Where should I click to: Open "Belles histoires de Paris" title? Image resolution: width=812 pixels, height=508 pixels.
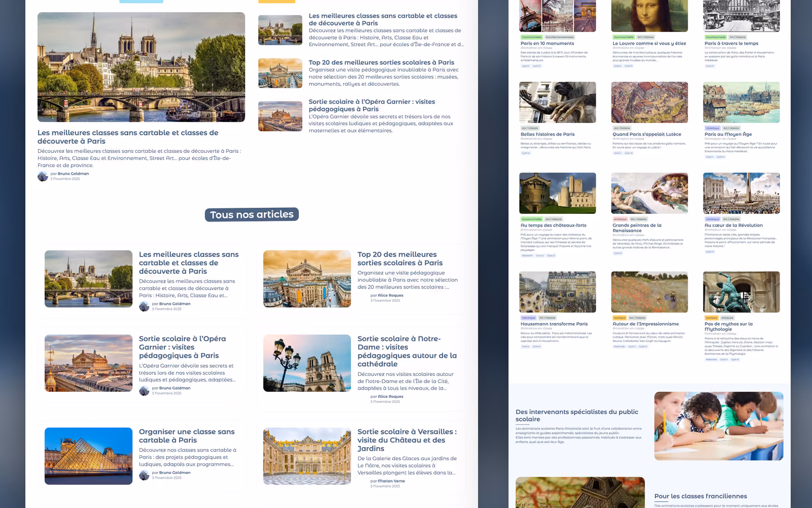tap(548, 135)
